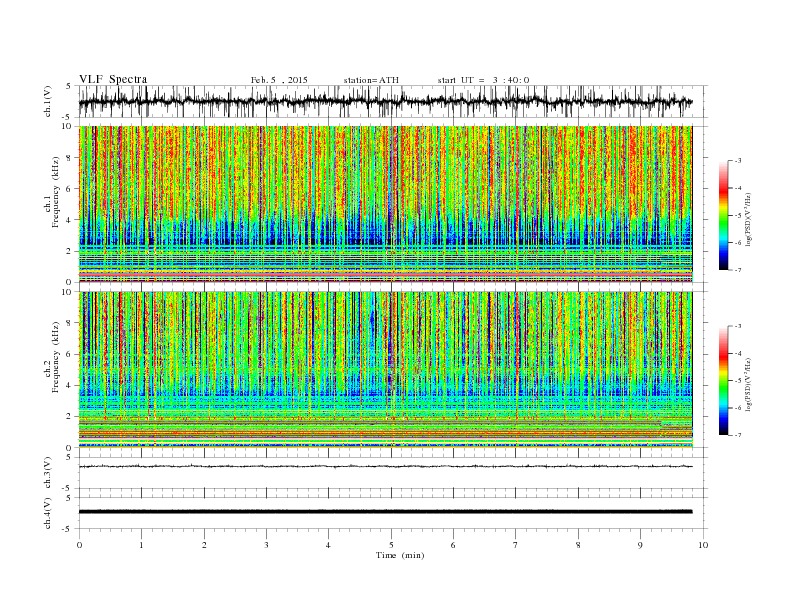The height and width of the screenshot is (612, 792).
Task: Click the '8' kHz tick on ch.1 spectrogram
Action: [70, 158]
